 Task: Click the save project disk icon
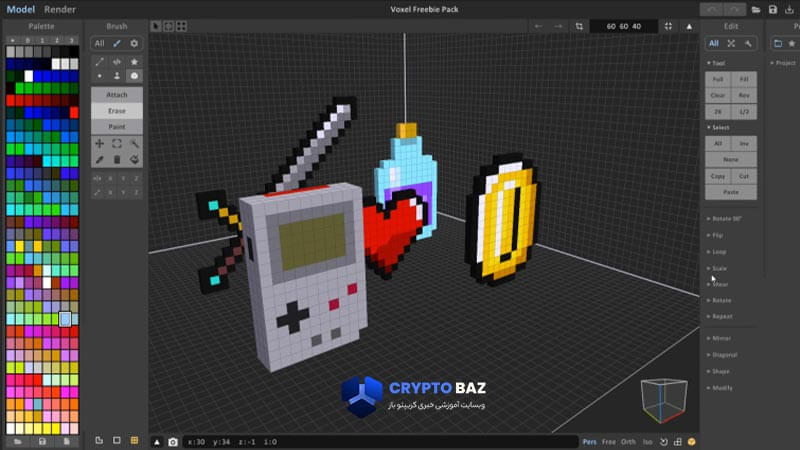click(773, 10)
